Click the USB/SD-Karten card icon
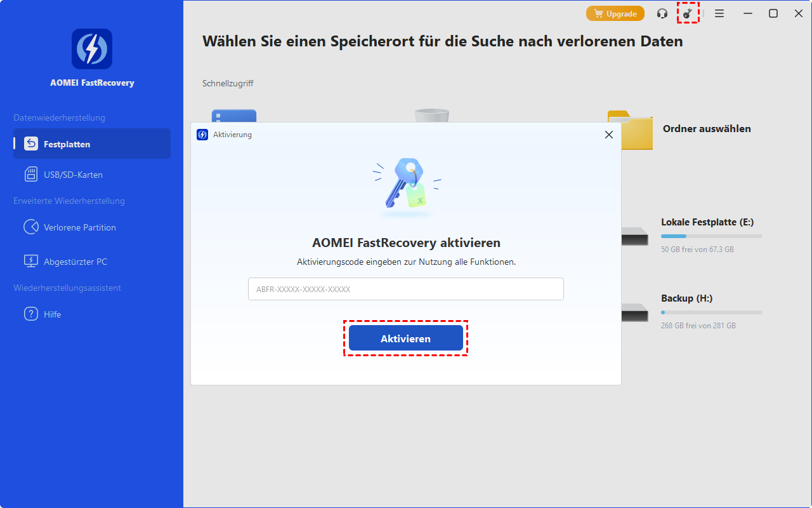812x508 pixels. 31,174
